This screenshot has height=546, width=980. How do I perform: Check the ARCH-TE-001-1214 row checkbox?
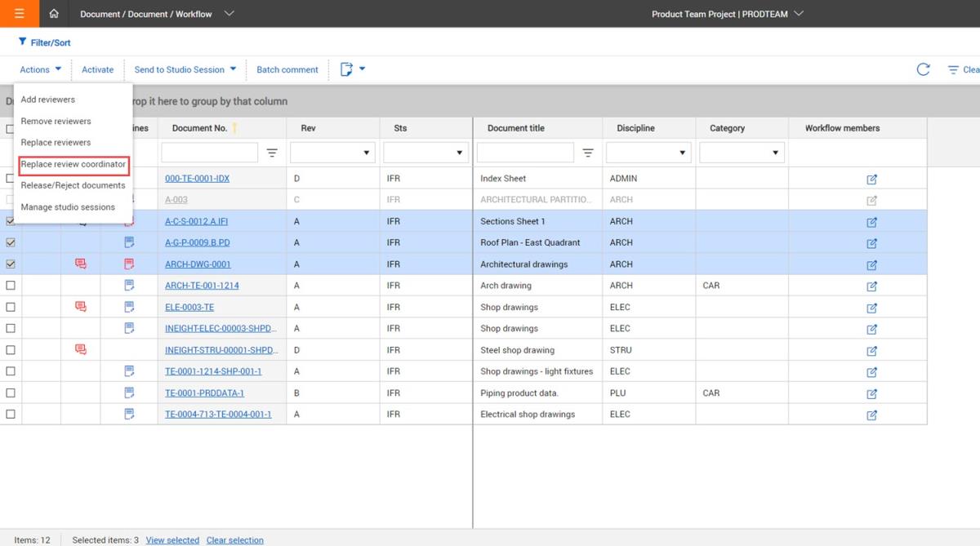[x=11, y=286]
